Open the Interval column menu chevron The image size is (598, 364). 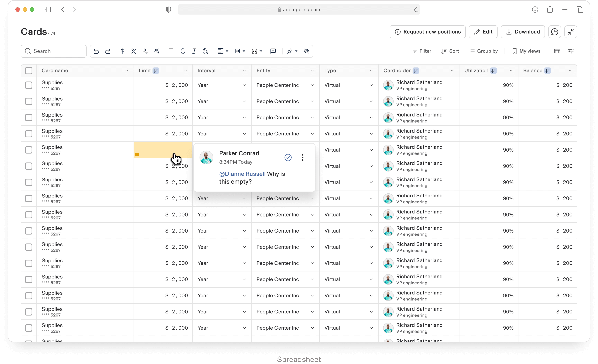pyautogui.click(x=244, y=71)
